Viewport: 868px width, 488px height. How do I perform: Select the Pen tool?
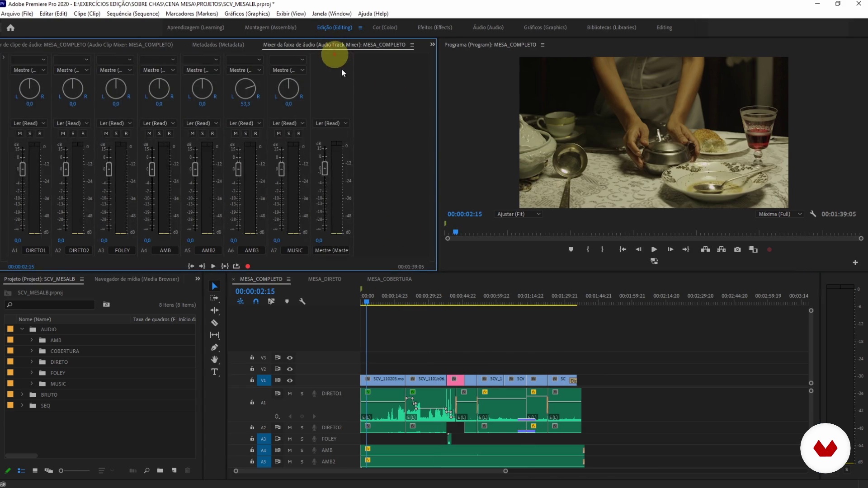(215, 347)
